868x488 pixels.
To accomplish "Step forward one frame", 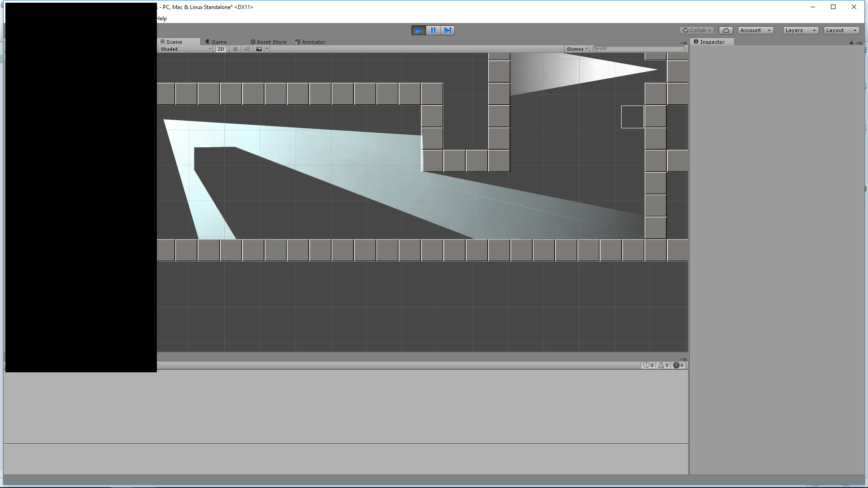I will [448, 30].
